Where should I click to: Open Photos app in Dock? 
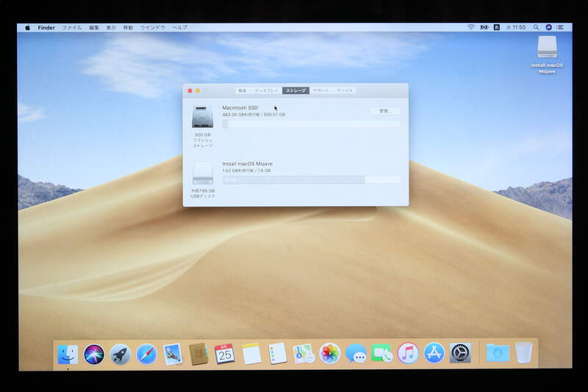click(x=329, y=353)
